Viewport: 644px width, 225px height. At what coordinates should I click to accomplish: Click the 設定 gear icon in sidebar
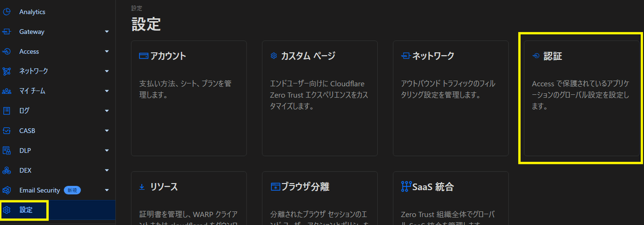(x=7, y=210)
